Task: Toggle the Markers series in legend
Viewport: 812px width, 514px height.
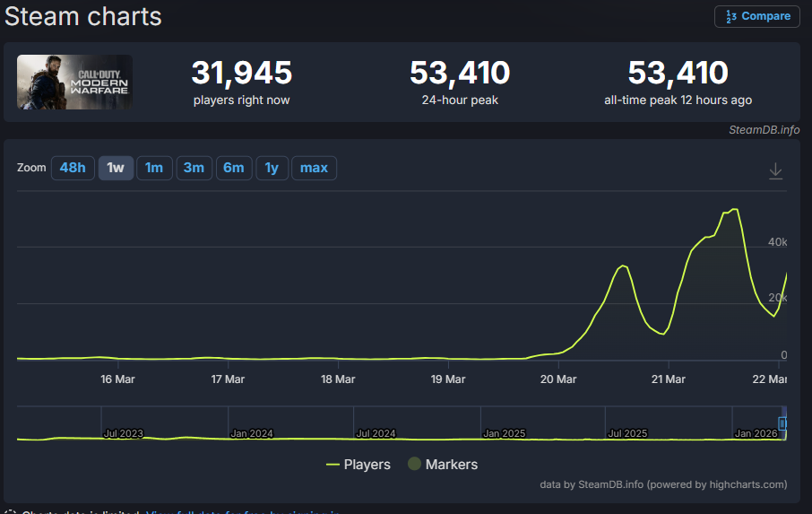Action: tap(443, 465)
